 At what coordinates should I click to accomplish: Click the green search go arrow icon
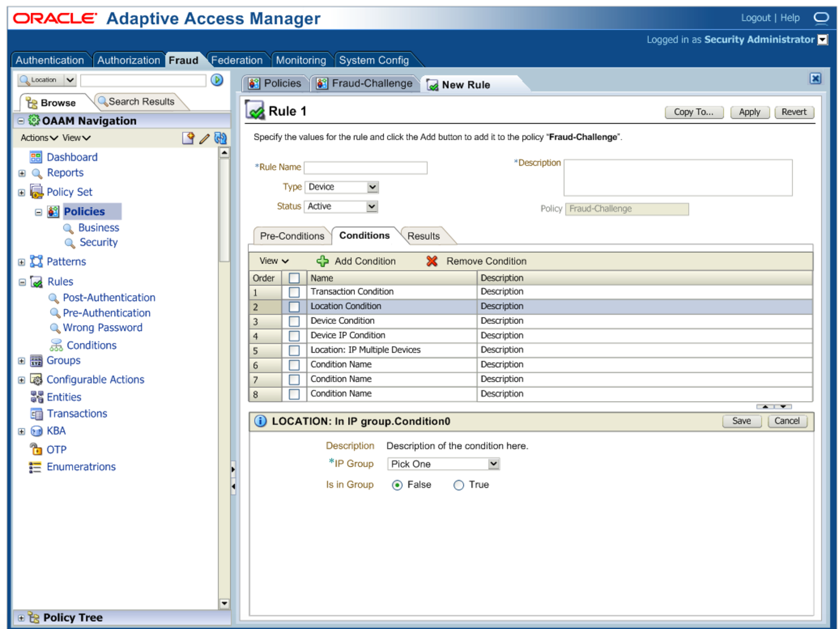coord(217,80)
